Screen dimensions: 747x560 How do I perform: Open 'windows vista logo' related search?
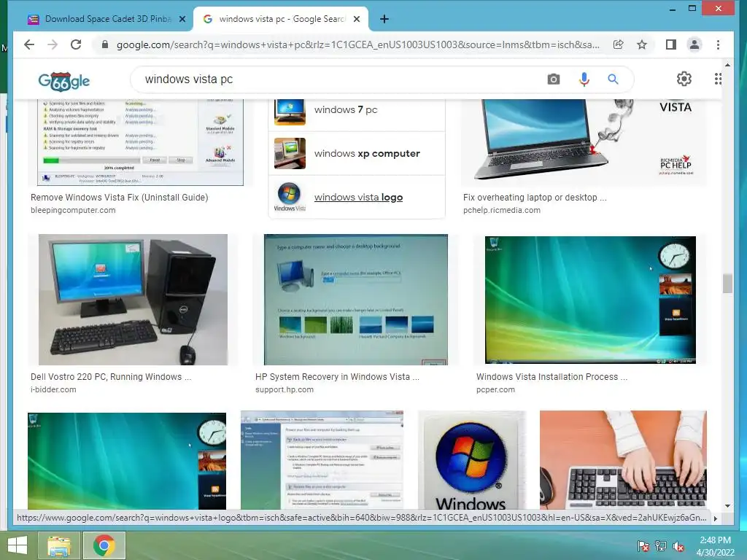click(x=357, y=197)
